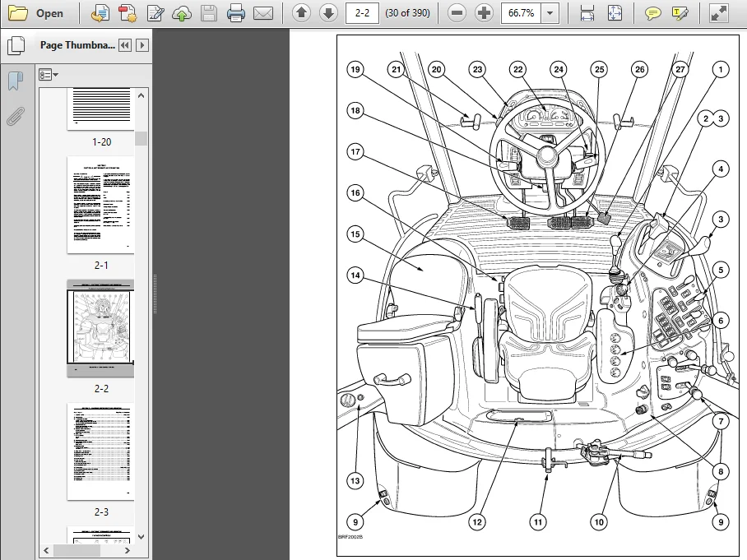Click the Edit/Sign document icon

[x=155, y=13]
